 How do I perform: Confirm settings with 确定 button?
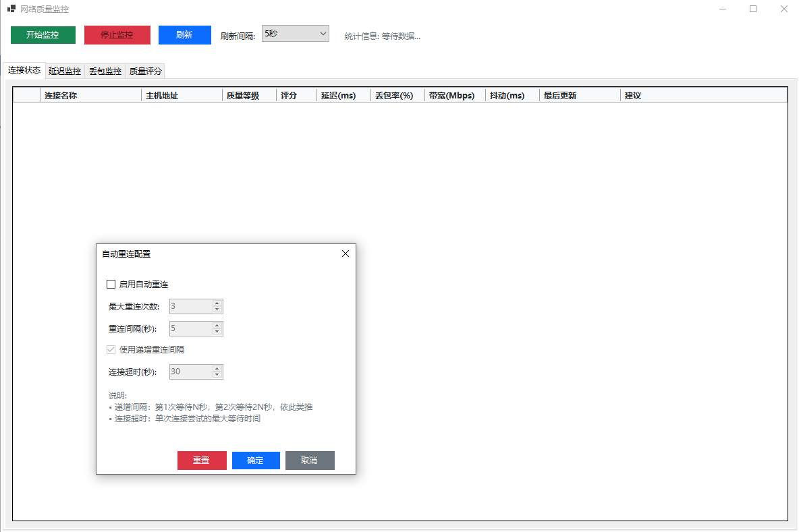coord(256,461)
